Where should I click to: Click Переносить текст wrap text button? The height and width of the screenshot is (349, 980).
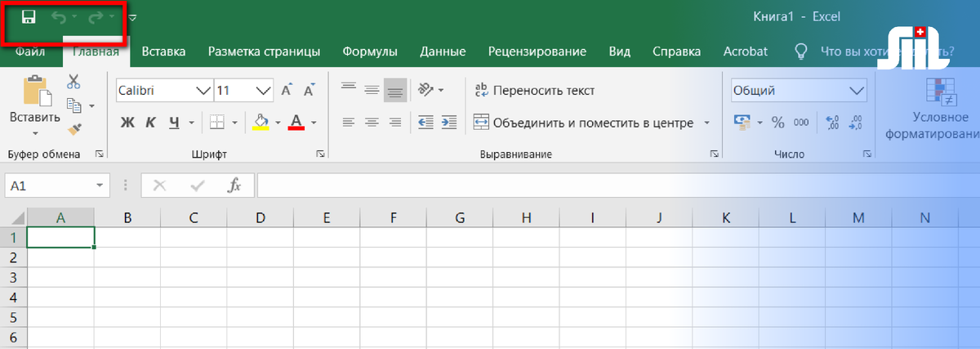(x=534, y=91)
